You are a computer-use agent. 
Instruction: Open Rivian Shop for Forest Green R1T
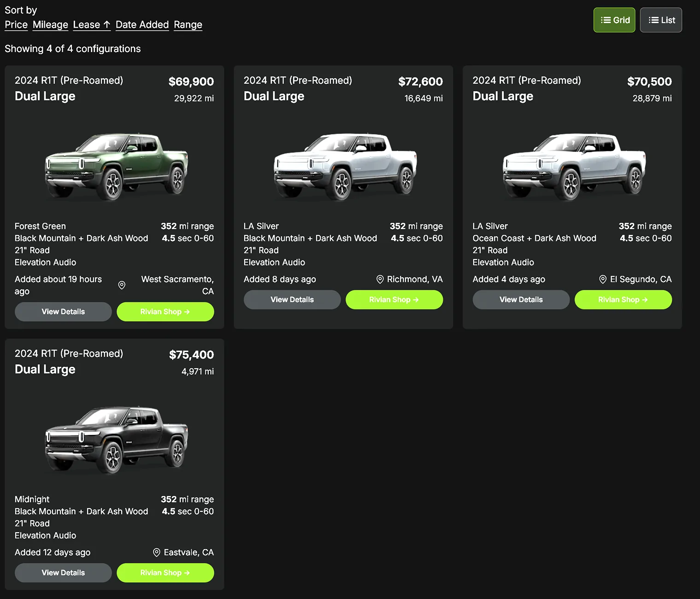pyautogui.click(x=165, y=312)
